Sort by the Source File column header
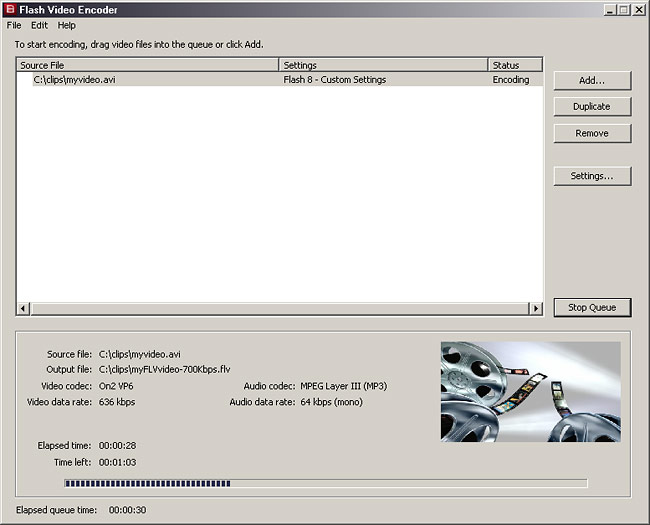 [x=148, y=65]
